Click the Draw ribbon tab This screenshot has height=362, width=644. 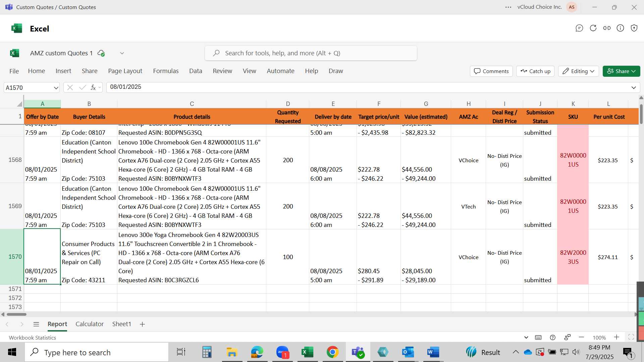(336, 71)
